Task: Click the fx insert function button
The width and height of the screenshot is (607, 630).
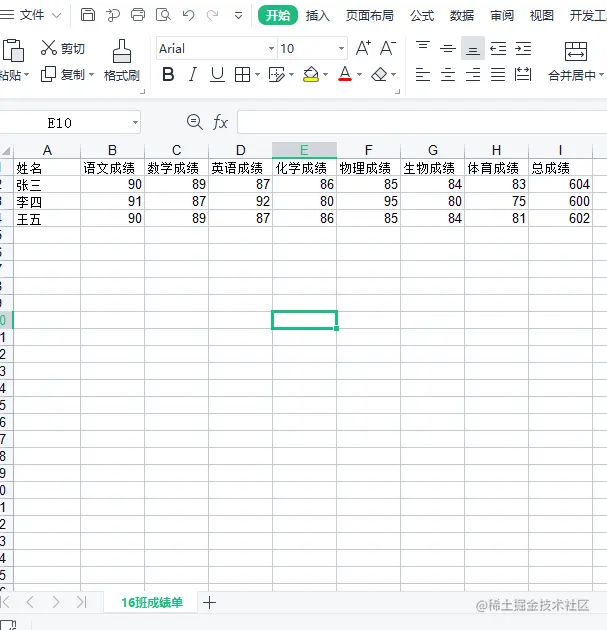Action: [220, 122]
